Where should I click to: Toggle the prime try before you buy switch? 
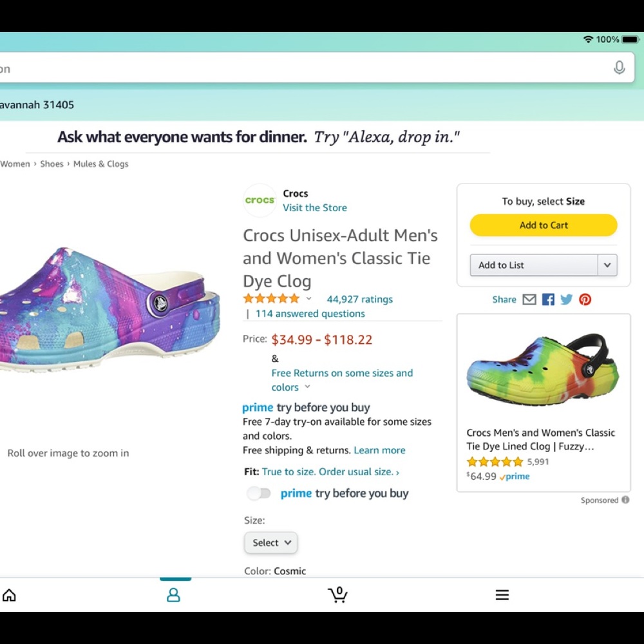259,494
